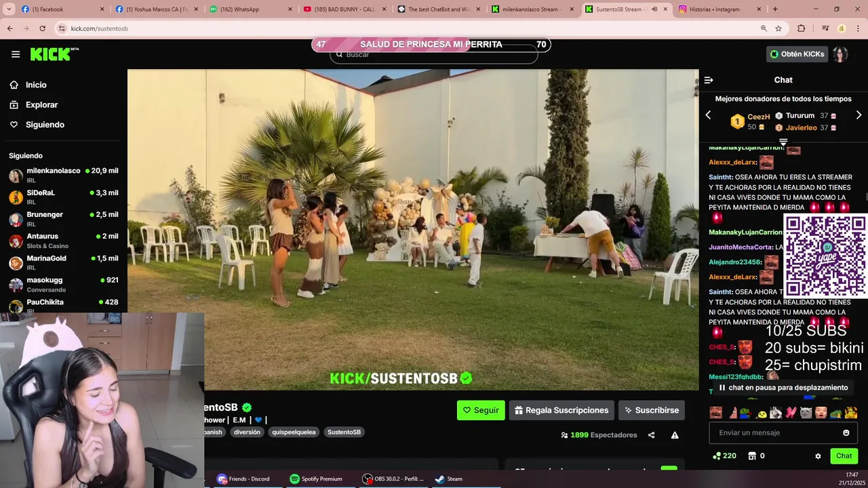Screen dimensions: 868x488
Task: Show previous top donors with left chevron
Action: [708, 115]
